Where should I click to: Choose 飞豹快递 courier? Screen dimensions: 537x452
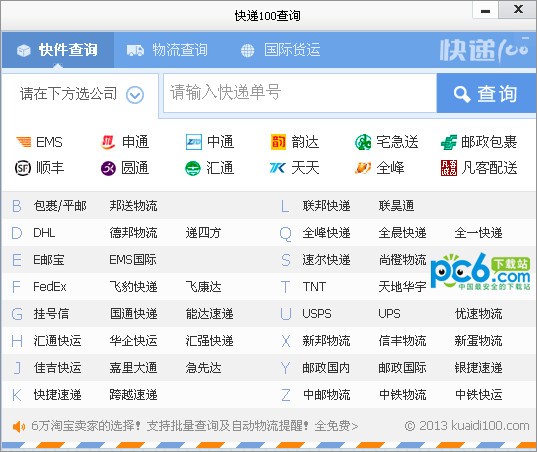click(133, 287)
